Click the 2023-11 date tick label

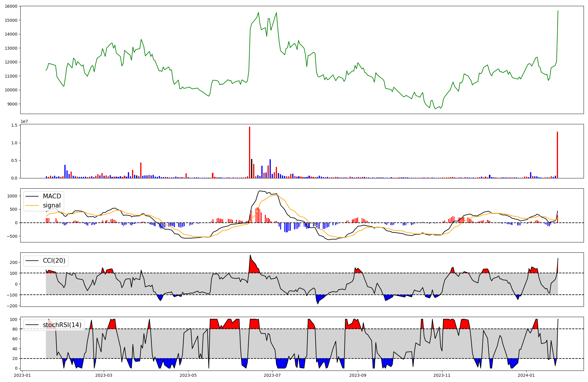point(442,375)
